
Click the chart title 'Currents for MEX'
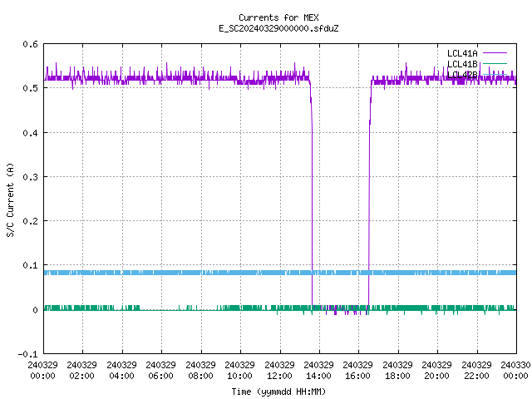[278, 17]
